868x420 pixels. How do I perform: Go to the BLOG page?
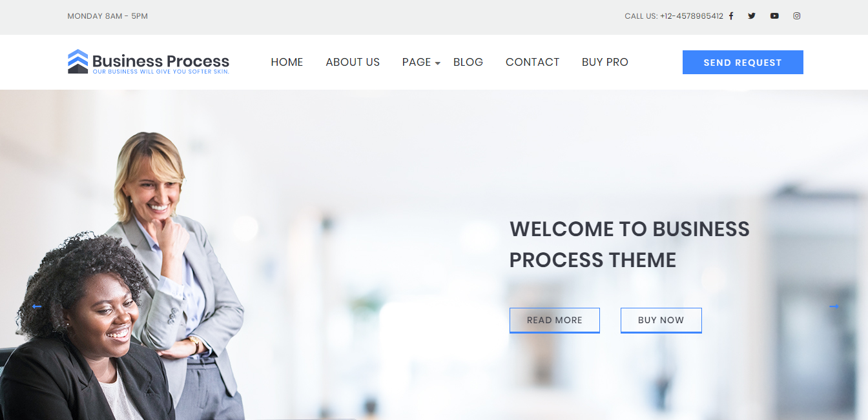pos(468,62)
